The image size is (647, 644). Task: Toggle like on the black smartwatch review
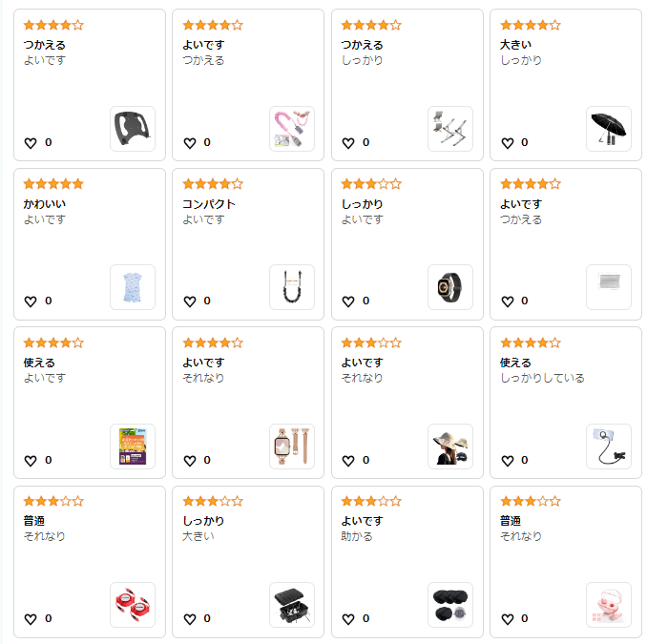348,301
